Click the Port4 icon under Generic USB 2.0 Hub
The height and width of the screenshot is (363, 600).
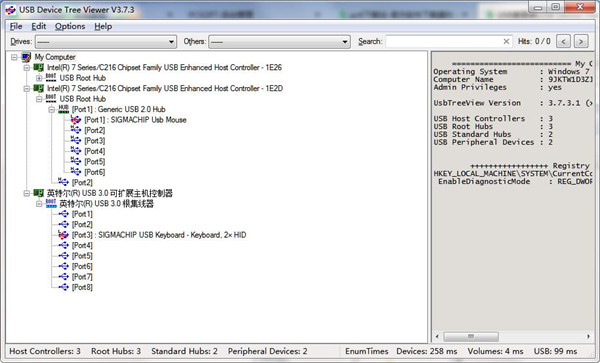76,151
